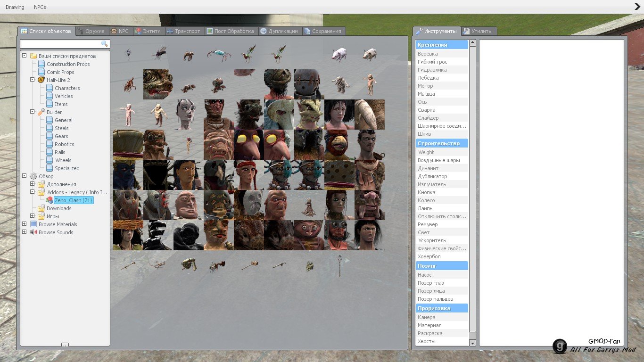
Task: Select Gears in the Builder list
Action: tap(61, 136)
